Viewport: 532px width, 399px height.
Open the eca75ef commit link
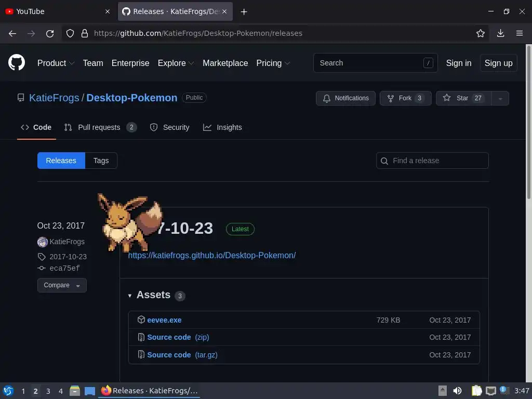(64, 269)
